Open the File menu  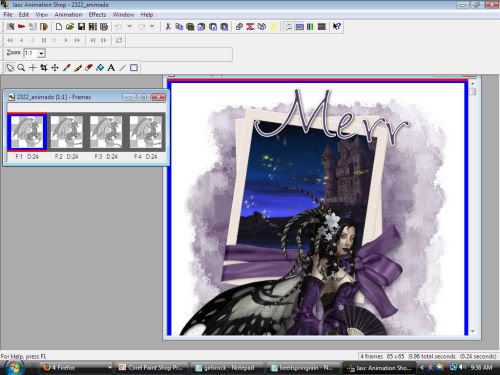pyautogui.click(x=8, y=15)
